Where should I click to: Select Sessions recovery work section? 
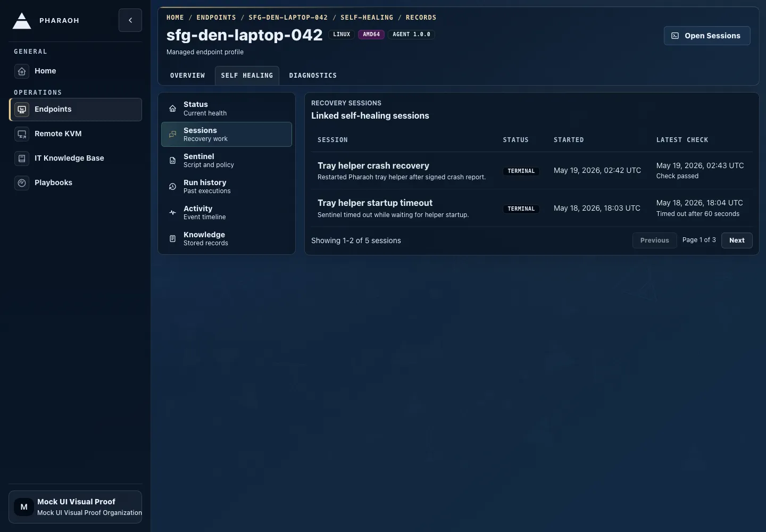tap(227, 135)
